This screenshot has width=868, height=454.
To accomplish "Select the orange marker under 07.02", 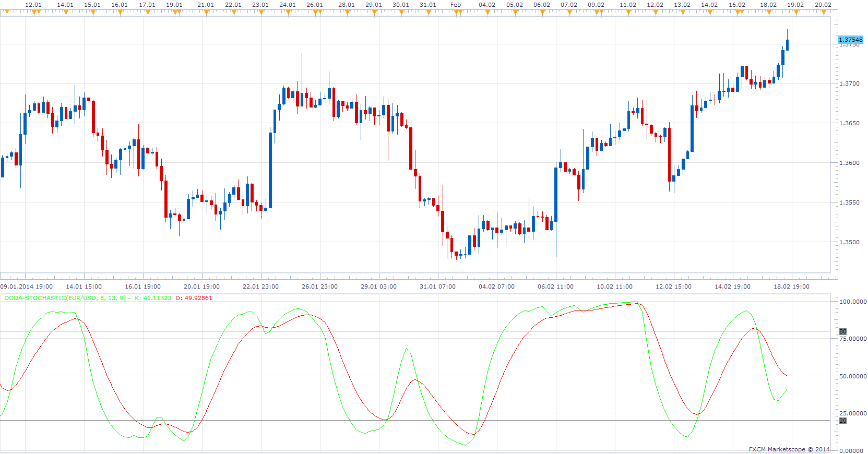I will coord(569,13).
